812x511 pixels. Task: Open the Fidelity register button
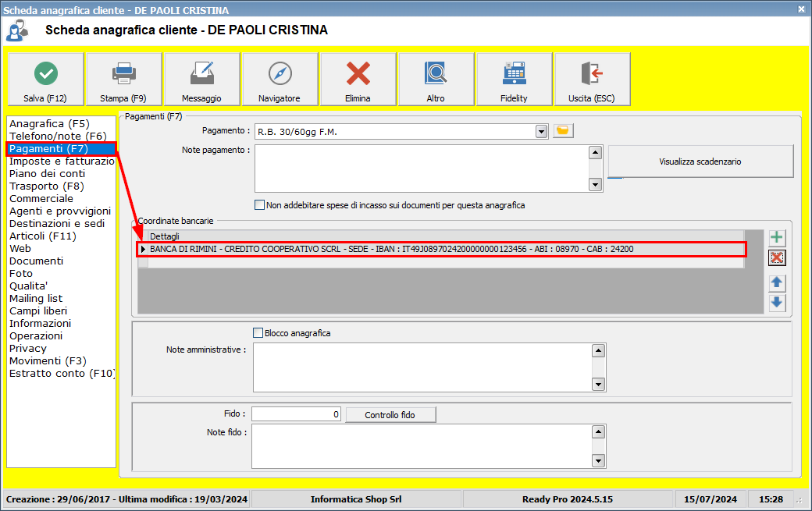coord(515,79)
